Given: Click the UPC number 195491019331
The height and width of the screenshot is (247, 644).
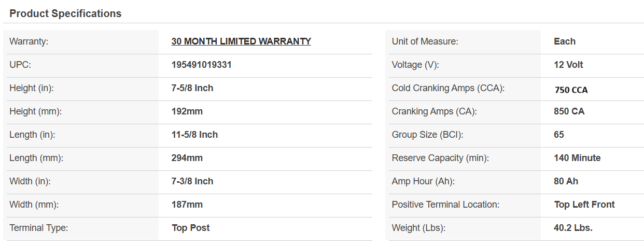Looking at the screenshot, I should point(202,65).
